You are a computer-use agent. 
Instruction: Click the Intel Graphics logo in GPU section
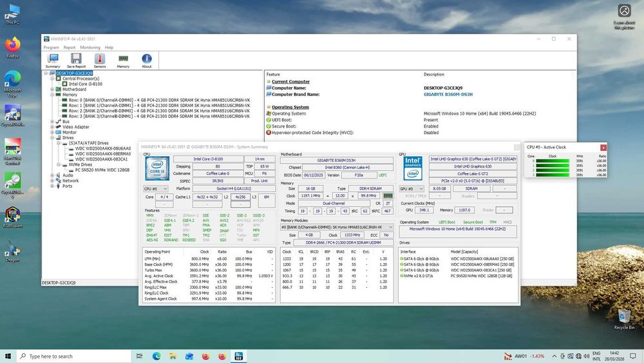point(413,168)
